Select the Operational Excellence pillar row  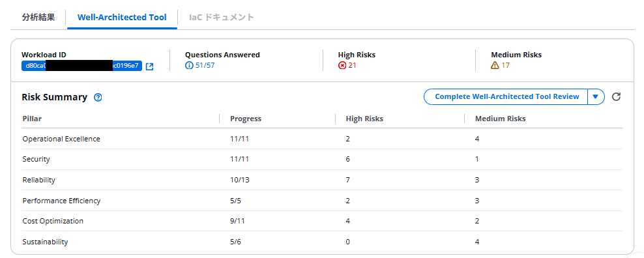coord(323,139)
